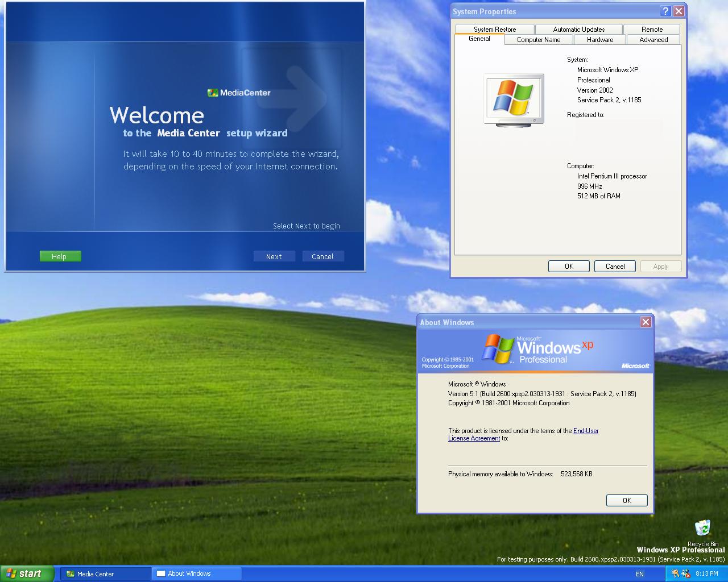Click OK in System Properties

coord(569,266)
